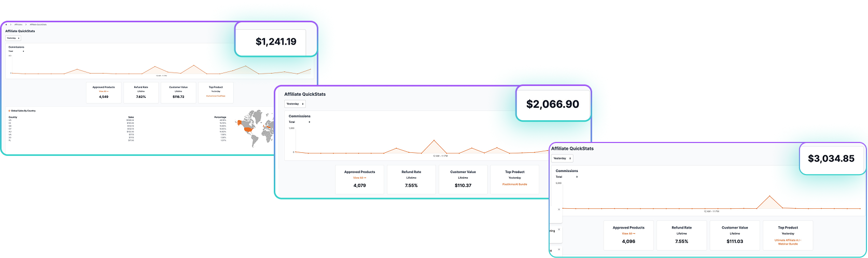The width and height of the screenshot is (868, 258).
Task: Click View All under Approved Products 4,079
Action: coord(359,178)
